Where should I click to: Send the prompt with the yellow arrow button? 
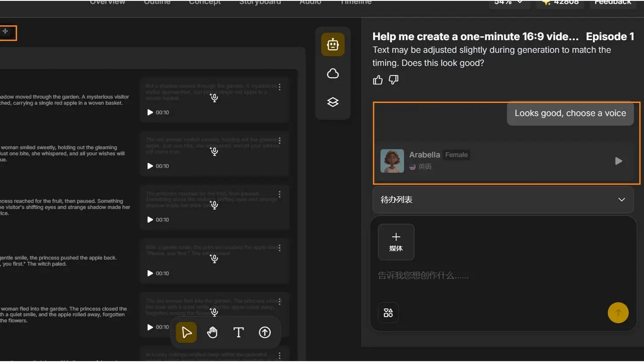[x=618, y=313]
